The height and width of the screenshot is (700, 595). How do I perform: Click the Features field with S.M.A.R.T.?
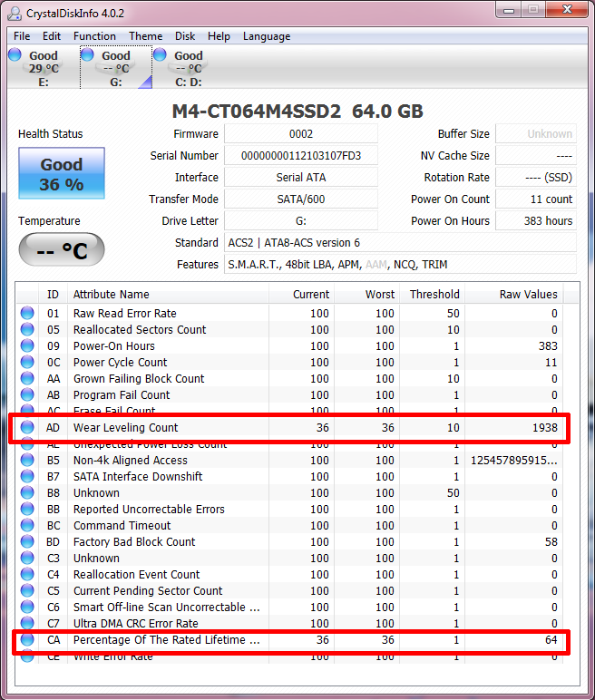(x=400, y=264)
